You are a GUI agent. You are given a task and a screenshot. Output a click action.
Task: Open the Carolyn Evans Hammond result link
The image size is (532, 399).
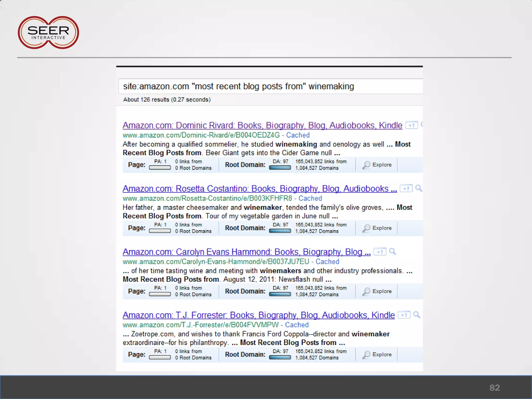[247, 252]
